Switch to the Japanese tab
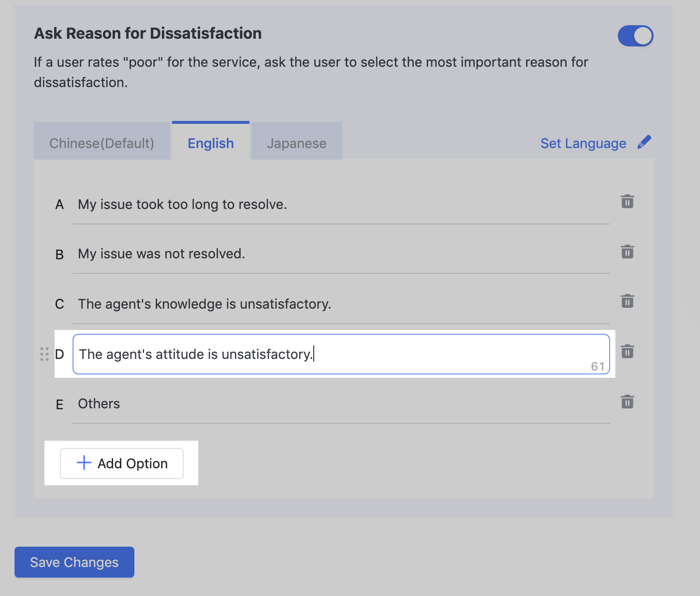The height and width of the screenshot is (596, 700). [x=296, y=143]
